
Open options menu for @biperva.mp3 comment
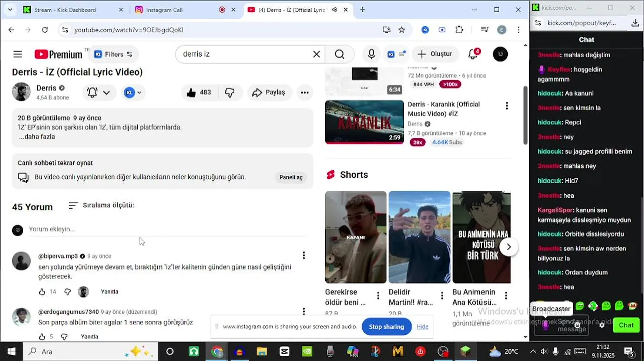[303, 255]
